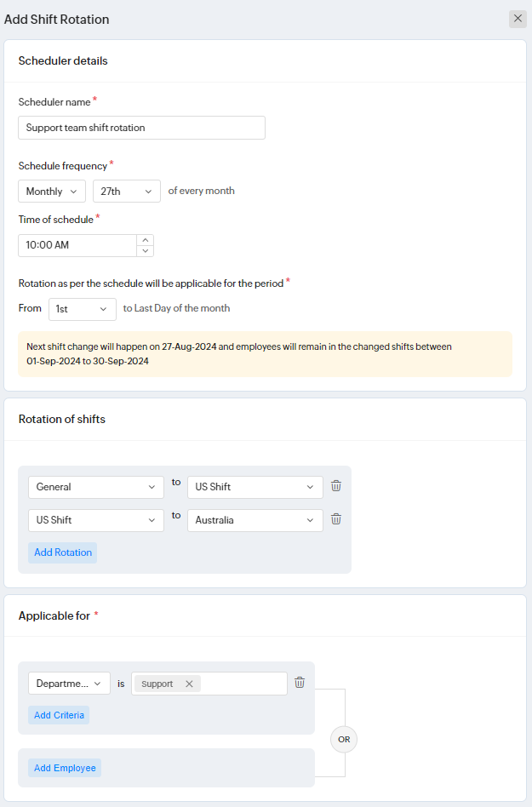Click the Add Employee button
The width and height of the screenshot is (532, 807).
point(65,768)
